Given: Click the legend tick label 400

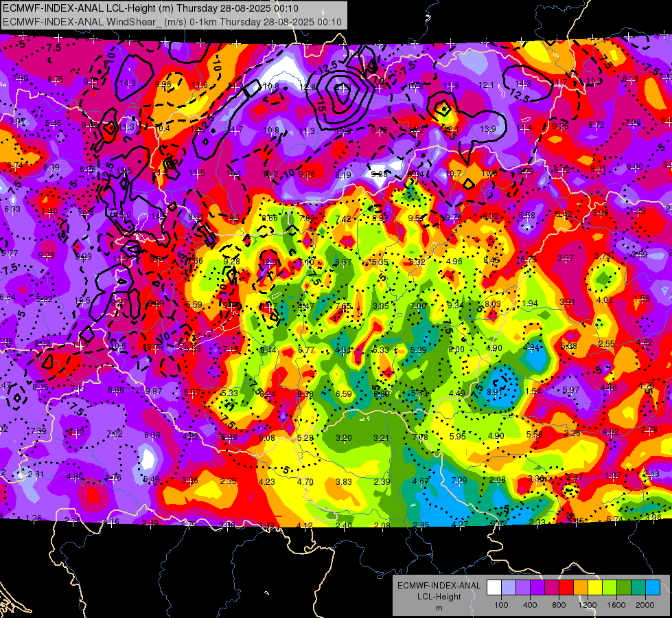Looking at the screenshot, I should pyautogui.click(x=530, y=605).
